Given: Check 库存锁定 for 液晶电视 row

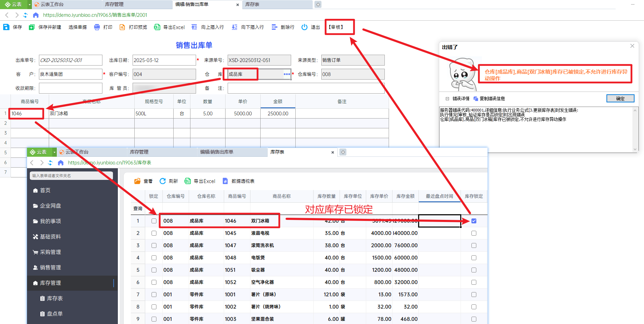Looking at the screenshot, I should coord(474,233).
